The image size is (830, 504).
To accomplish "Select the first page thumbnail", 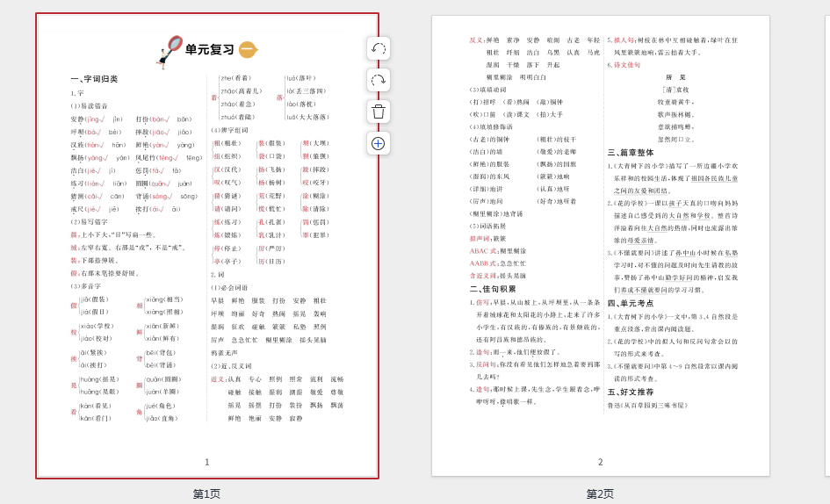I will (207, 263).
